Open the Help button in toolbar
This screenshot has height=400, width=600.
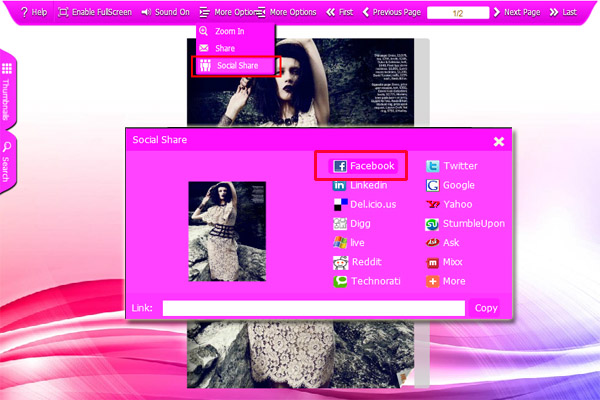coord(34,12)
